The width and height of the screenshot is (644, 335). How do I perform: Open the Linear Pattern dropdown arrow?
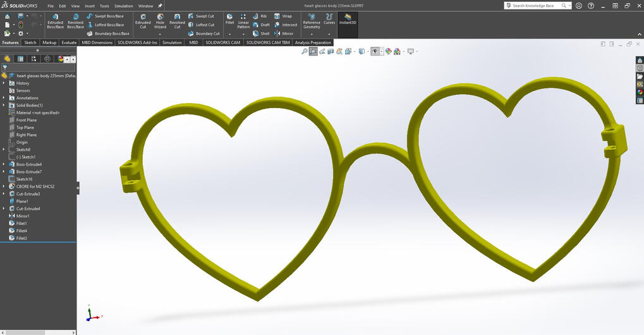pyautogui.click(x=243, y=34)
